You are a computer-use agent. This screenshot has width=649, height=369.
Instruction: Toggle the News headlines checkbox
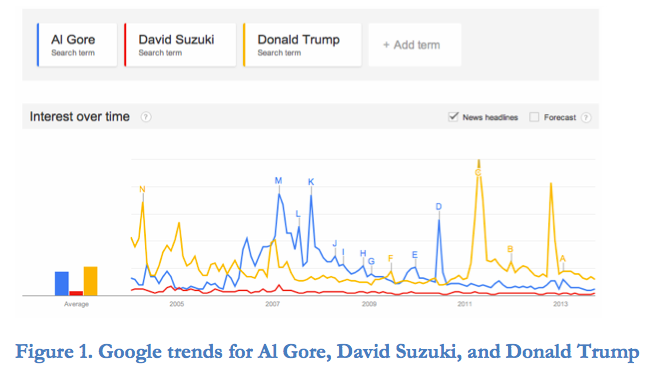(453, 117)
